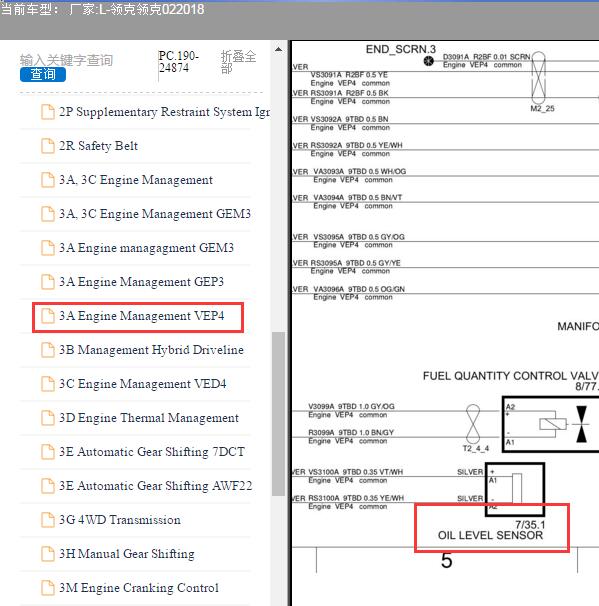The image size is (599, 606).
Task: Open 2P Supplementary Restraint System entry
Action: pyautogui.click(x=164, y=112)
